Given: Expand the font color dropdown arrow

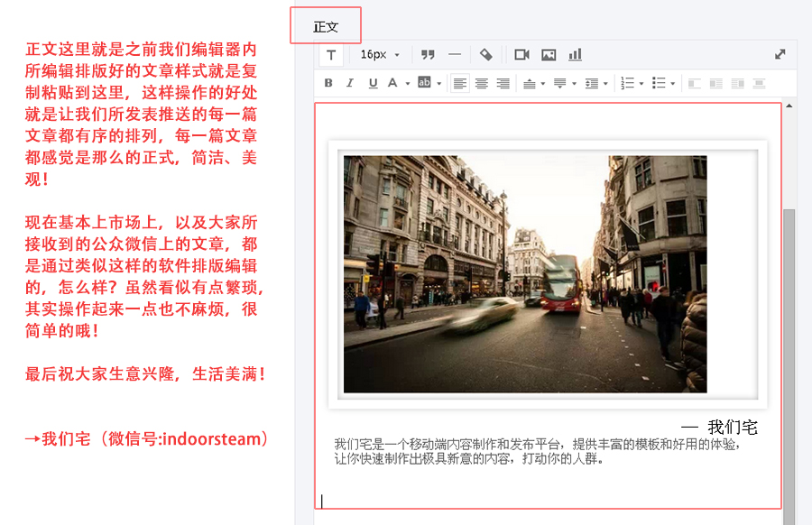Looking at the screenshot, I should point(408,84).
